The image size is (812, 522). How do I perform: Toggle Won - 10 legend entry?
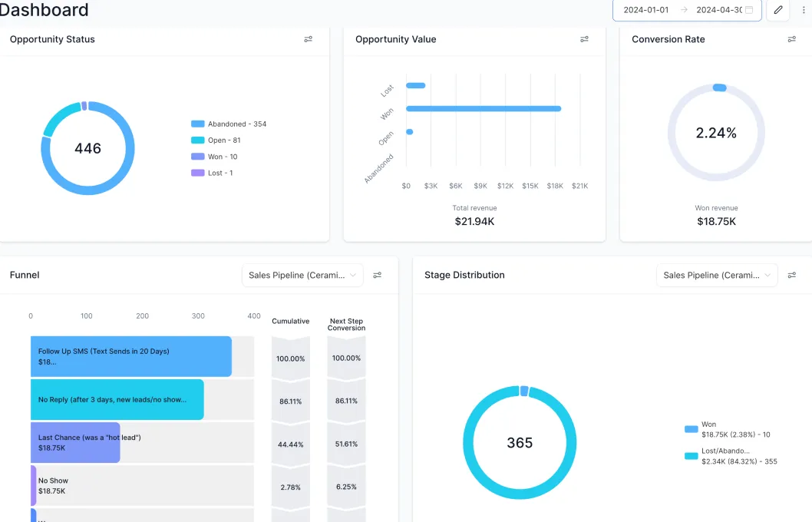214,157
